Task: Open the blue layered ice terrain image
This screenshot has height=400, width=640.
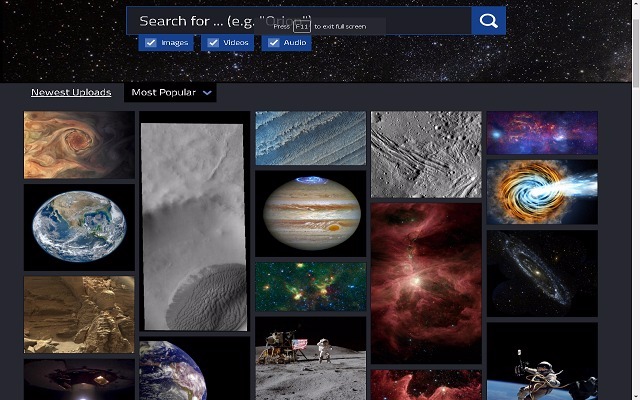Action: click(311, 137)
